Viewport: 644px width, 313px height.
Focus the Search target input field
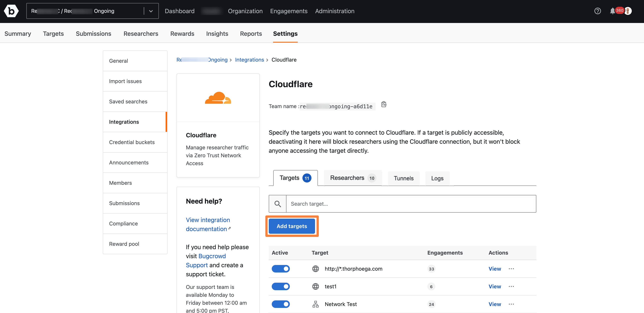click(411, 204)
